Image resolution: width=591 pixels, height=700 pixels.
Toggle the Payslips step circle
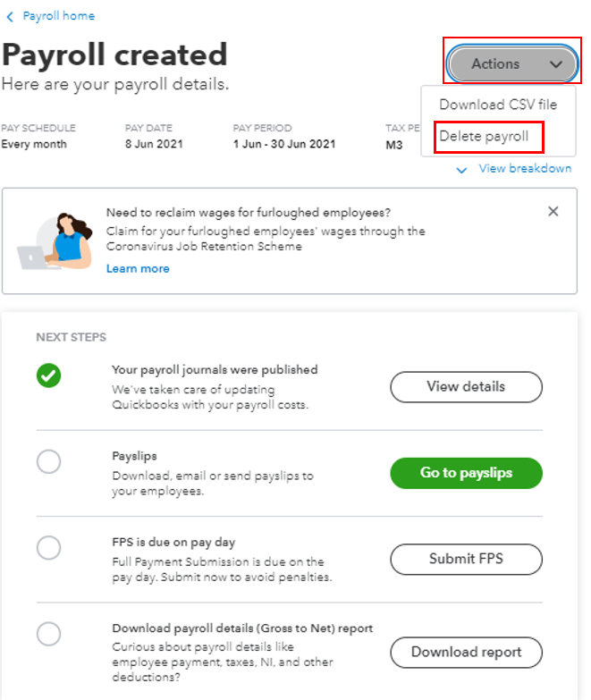click(49, 462)
